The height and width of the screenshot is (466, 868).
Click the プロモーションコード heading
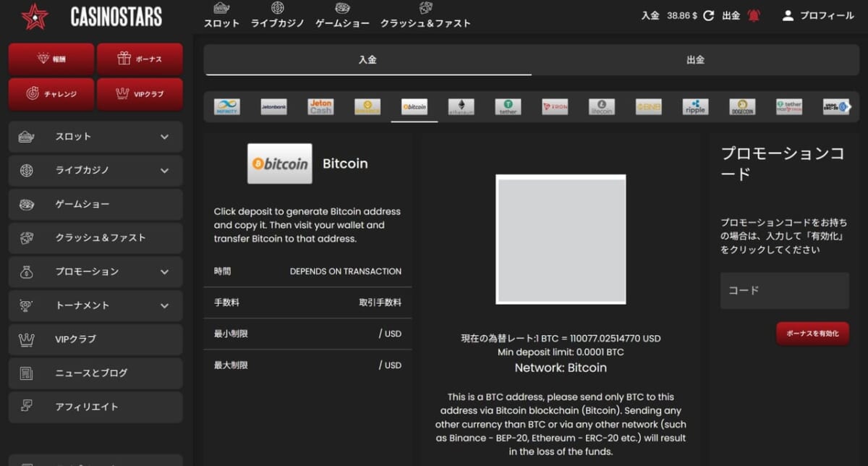783,164
